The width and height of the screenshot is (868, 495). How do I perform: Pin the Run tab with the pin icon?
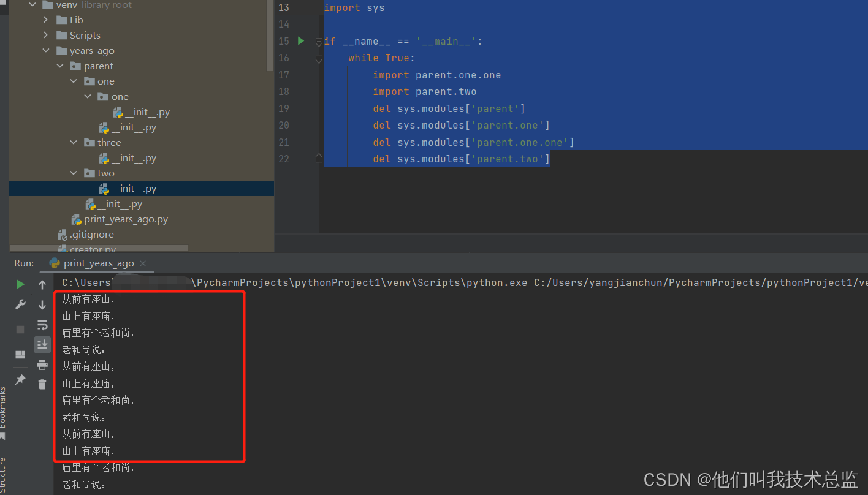pos(20,380)
